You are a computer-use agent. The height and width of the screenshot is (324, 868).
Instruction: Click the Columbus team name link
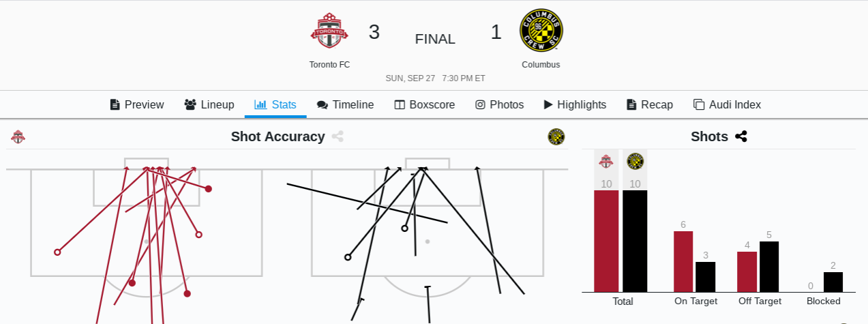click(x=541, y=65)
